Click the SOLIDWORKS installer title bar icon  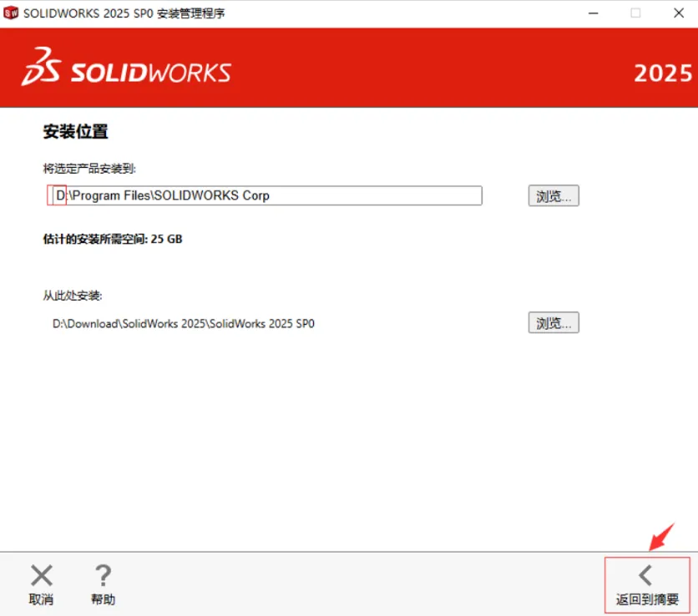click(11, 13)
